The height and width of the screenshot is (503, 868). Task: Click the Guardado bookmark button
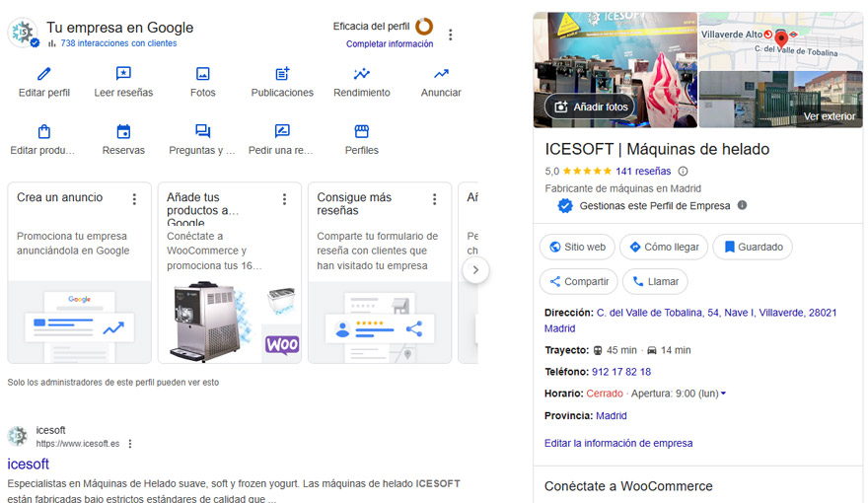[x=752, y=247]
